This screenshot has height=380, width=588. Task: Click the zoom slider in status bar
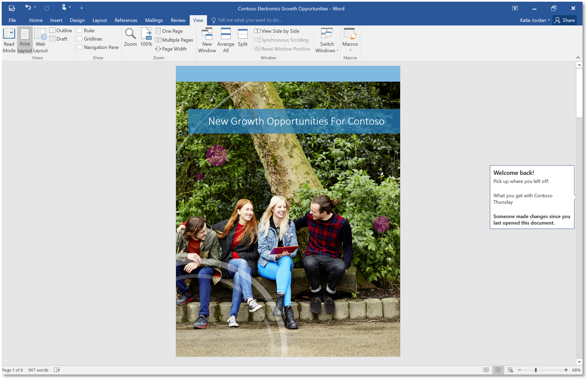(536, 370)
